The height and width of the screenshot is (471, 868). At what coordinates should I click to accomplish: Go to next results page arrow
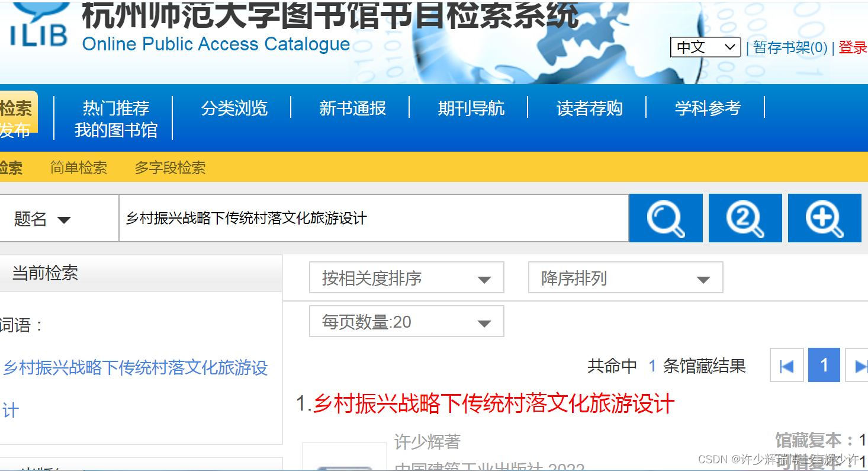coord(858,366)
